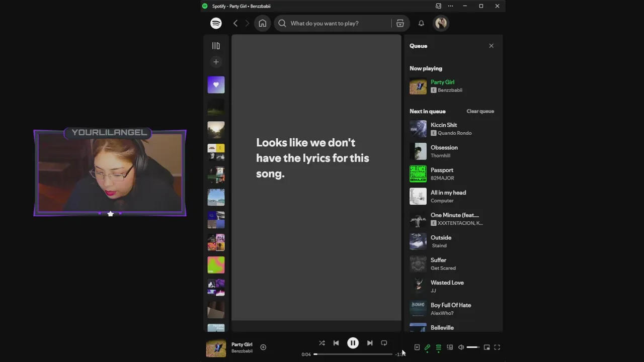The image size is (644, 362).
Task: Select 'Suffer' by Get Scared in the queue
Action: 453,264
